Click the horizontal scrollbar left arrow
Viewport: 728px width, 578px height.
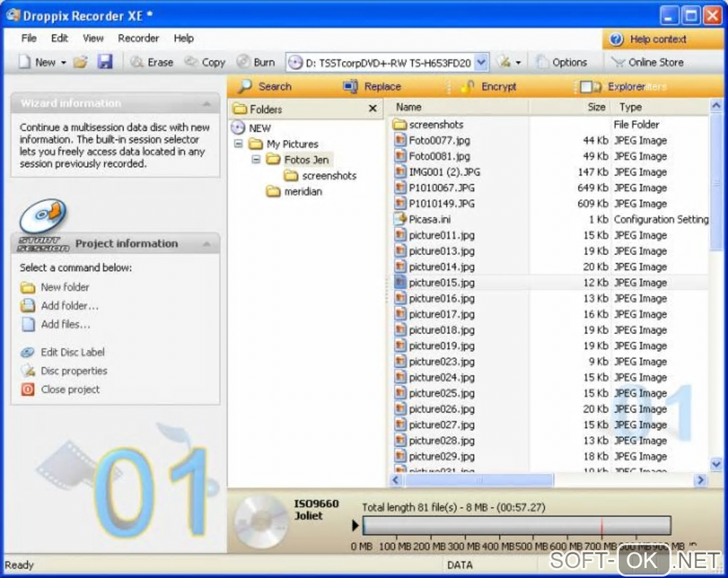[x=395, y=480]
